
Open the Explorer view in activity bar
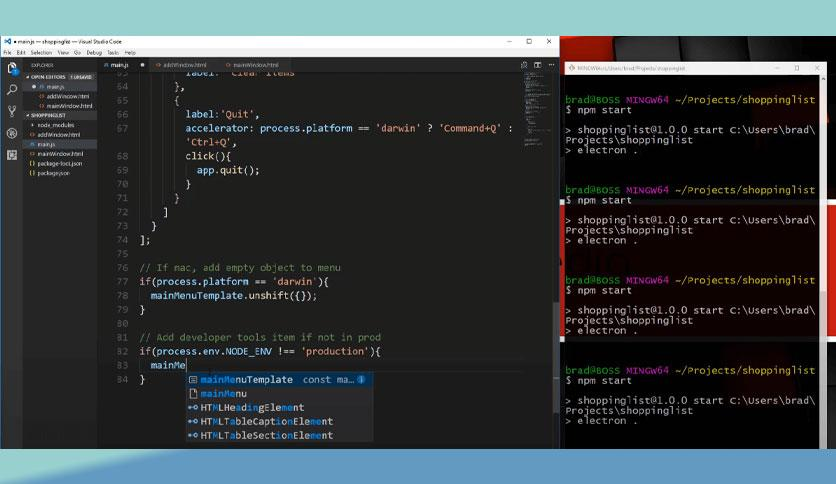(x=12, y=68)
